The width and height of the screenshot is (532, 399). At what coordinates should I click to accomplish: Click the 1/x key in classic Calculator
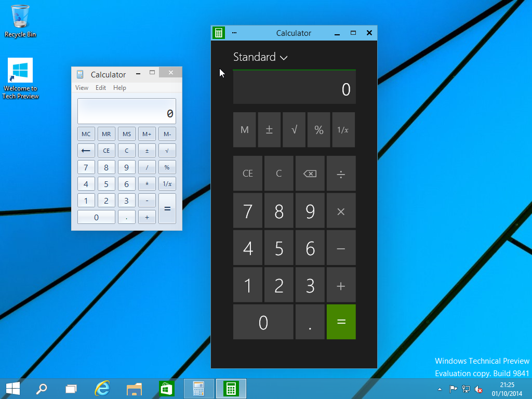pos(167,184)
